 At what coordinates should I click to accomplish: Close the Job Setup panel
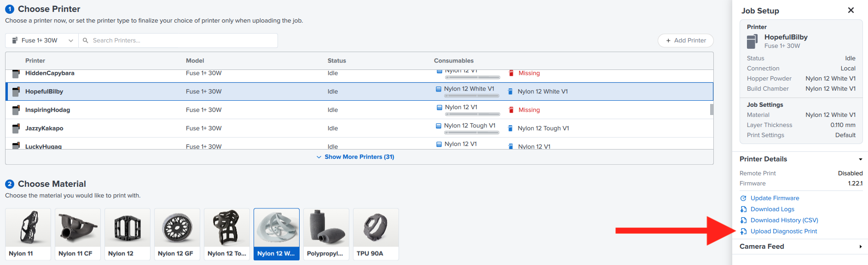point(851,10)
